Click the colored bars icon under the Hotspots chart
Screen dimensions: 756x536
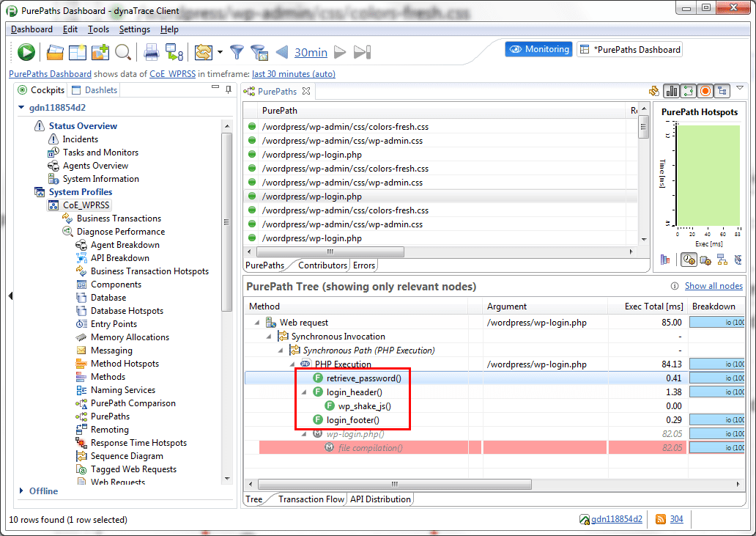coord(665,260)
